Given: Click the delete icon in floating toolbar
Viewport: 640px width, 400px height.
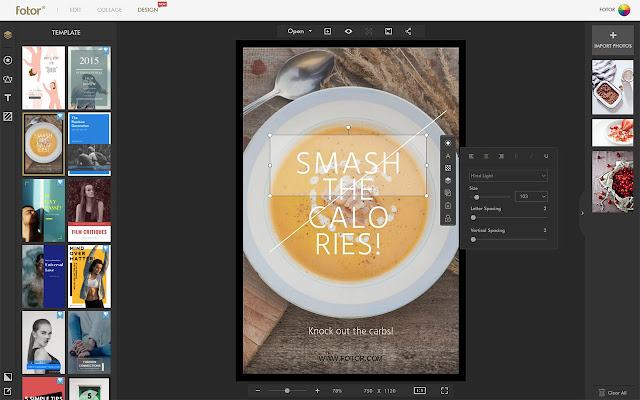Looking at the screenshot, I should (x=448, y=205).
